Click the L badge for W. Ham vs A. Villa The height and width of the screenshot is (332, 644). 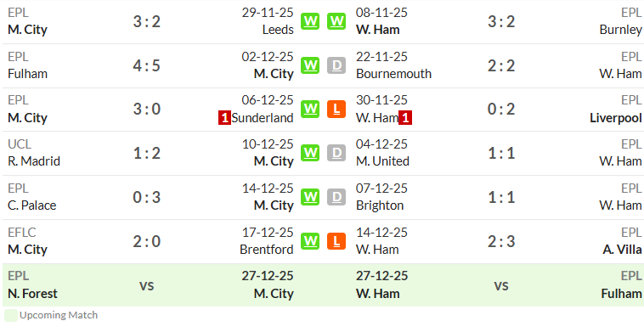[x=336, y=241]
